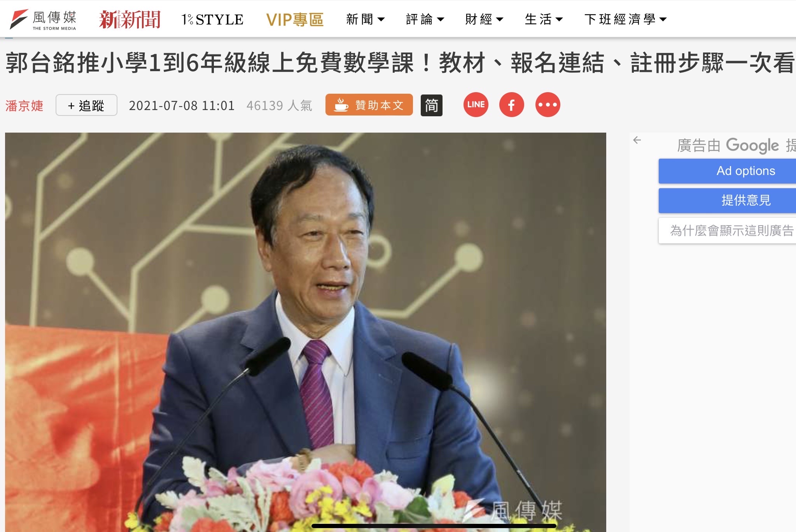Click the Ad options button
Image resolution: width=796 pixels, height=532 pixels.
coord(727,171)
